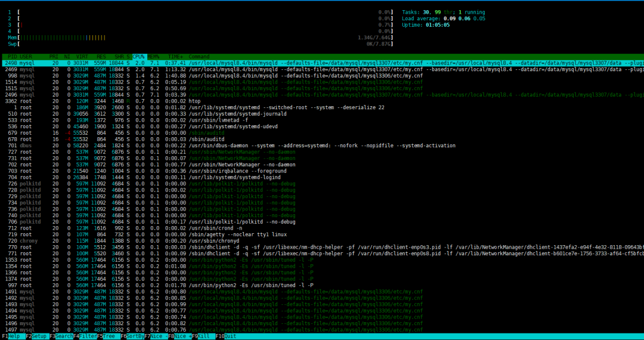Select the agetty tty1 process row
The width and height of the screenshot is (644, 340).
[322, 234]
